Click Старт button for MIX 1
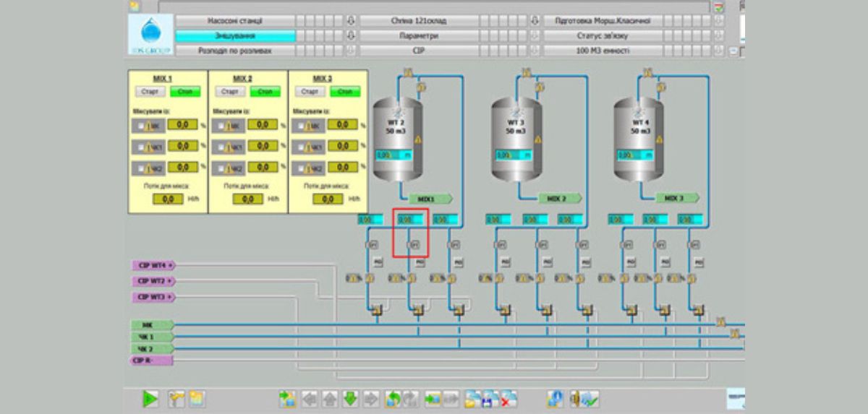The image size is (868, 414). (150, 92)
